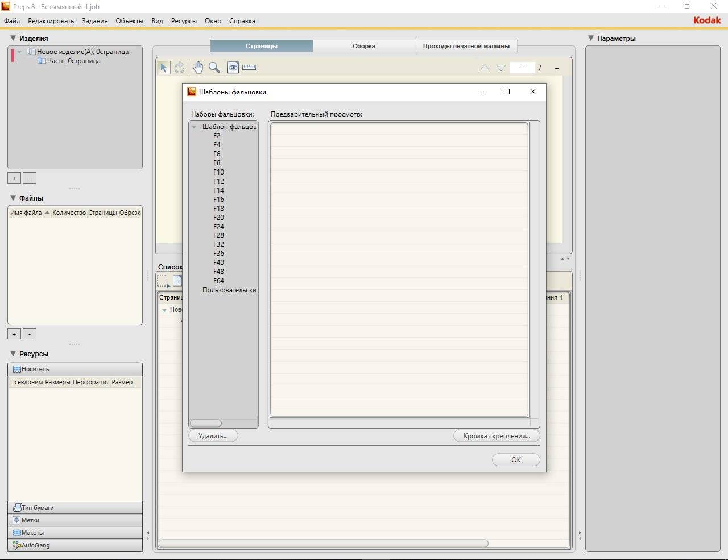Select the hand pan tool
Image resolution: width=728 pixels, height=560 pixels.
[197, 68]
